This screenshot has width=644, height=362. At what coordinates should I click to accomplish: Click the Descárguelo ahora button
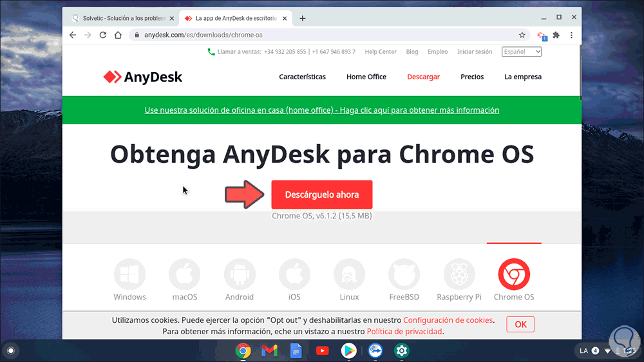point(322,195)
